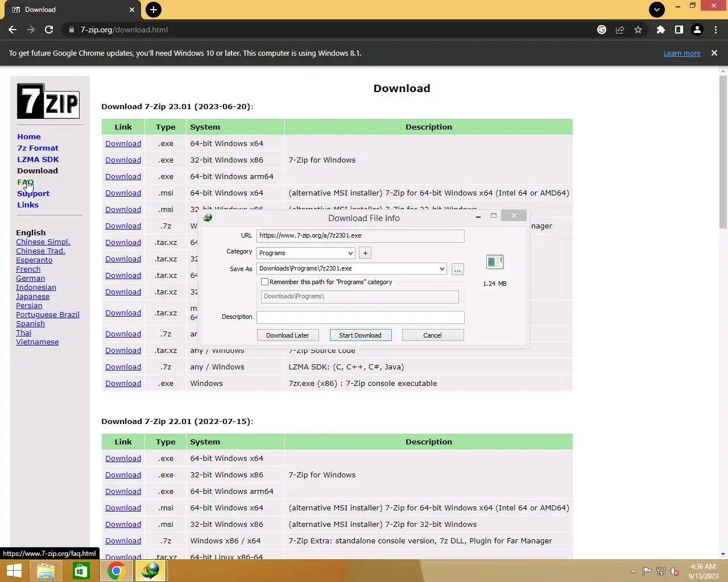The height and width of the screenshot is (582, 728).
Task: Open the Support sidebar link
Action: pos(33,193)
